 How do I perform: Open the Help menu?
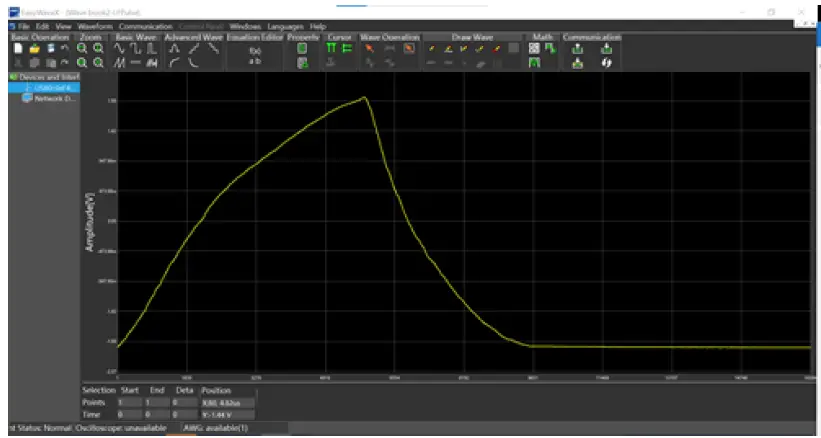click(x=318, y=26)
